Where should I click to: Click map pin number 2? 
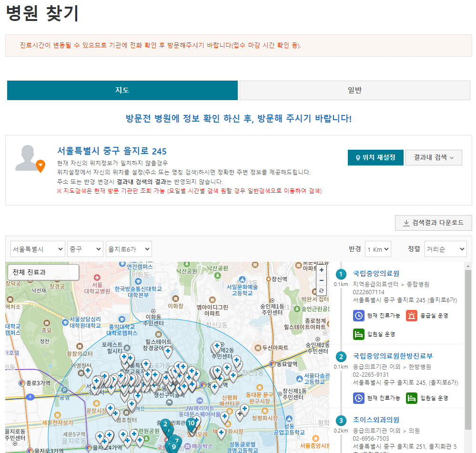[x=165, y=425]
